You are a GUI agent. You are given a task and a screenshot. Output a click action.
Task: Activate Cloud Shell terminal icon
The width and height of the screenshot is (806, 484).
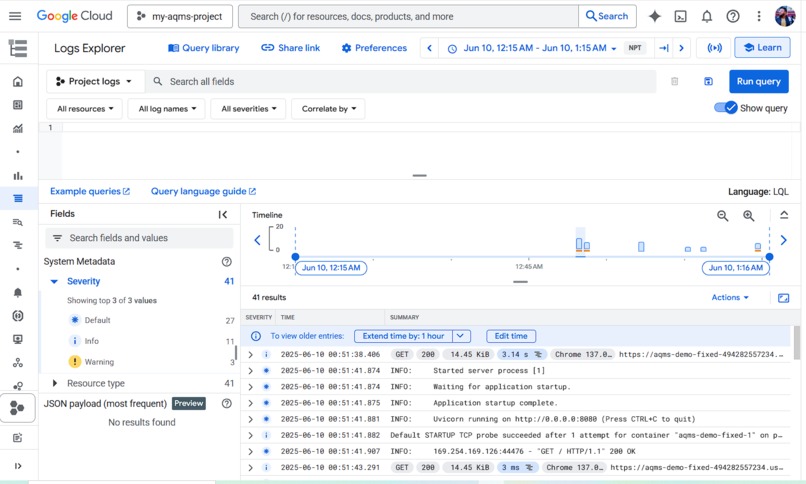(x=681, y=16)
